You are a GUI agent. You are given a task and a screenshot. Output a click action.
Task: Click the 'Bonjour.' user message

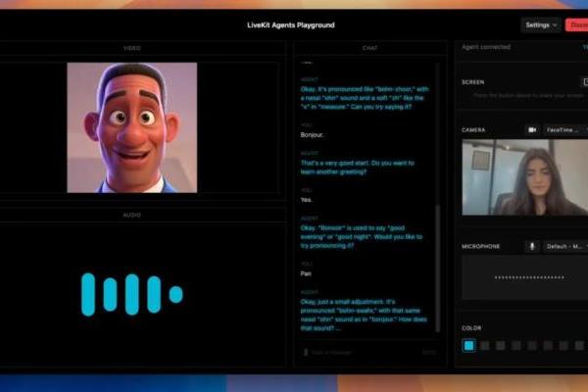click(312, 135)
